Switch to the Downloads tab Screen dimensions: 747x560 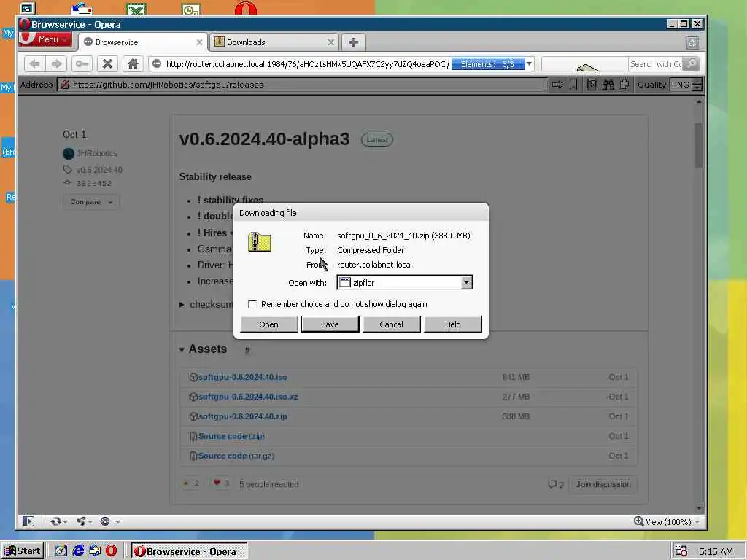click(274, 42)
